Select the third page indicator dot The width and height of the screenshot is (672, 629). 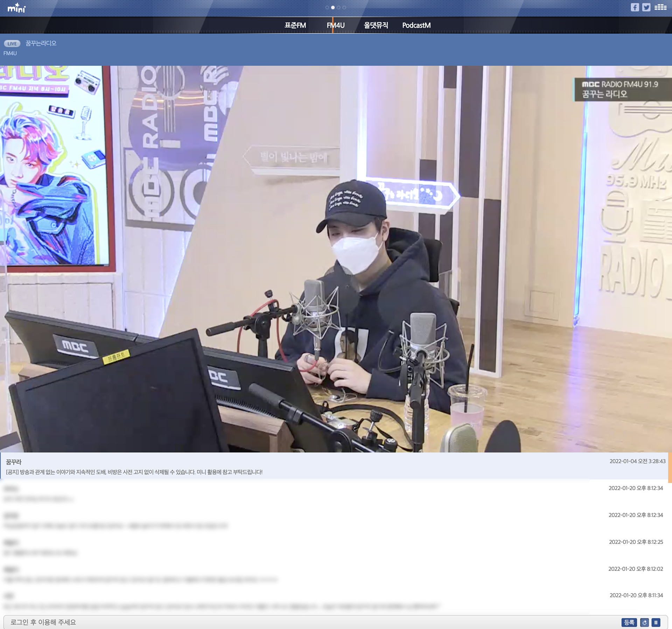click(338, 7)
